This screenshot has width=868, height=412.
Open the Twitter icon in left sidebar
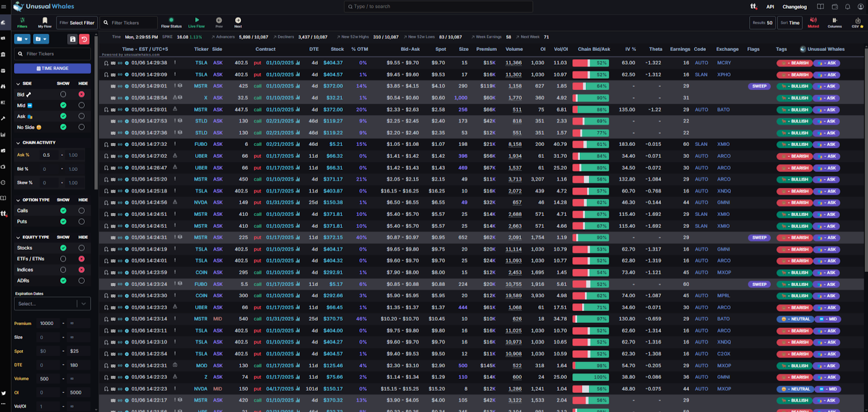point(4,393)
